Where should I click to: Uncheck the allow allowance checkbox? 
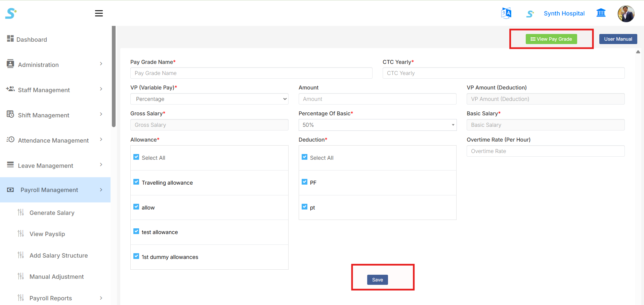click(136, 207)
